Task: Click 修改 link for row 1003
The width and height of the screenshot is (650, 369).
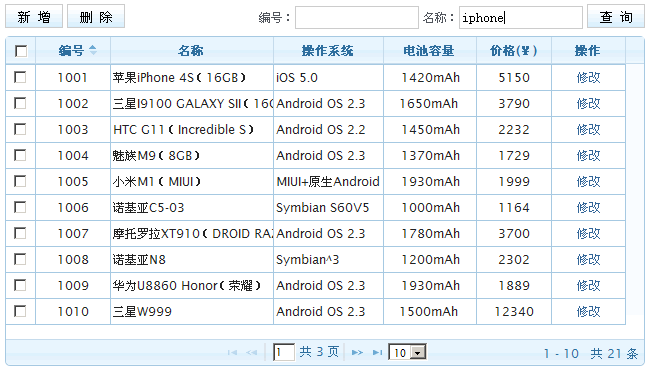Action: tap(588, 129)
